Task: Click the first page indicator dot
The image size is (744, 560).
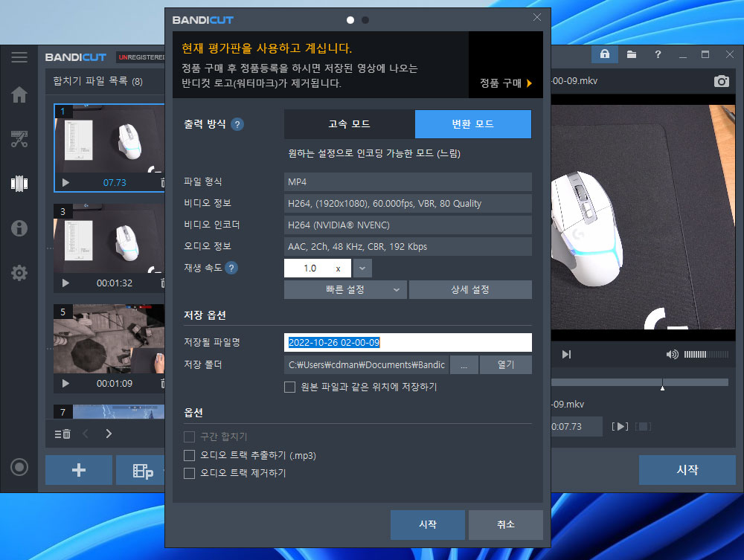Action: tap(350, 20)
